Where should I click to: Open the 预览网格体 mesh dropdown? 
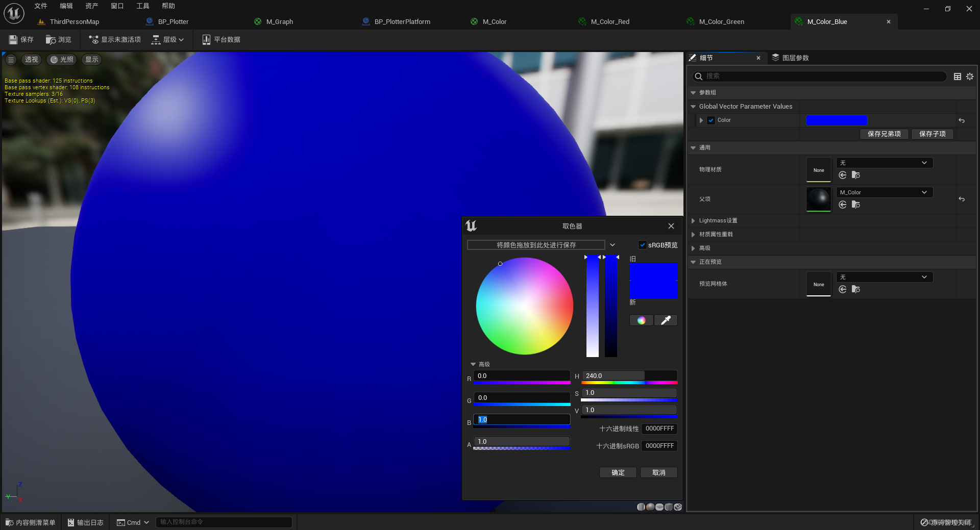click(885, 277)
